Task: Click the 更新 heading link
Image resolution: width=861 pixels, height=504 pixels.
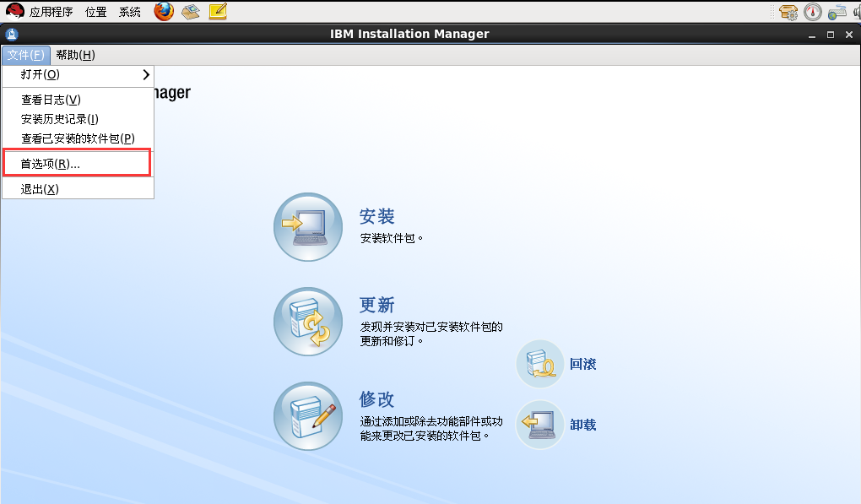Action: coord(377,305)
